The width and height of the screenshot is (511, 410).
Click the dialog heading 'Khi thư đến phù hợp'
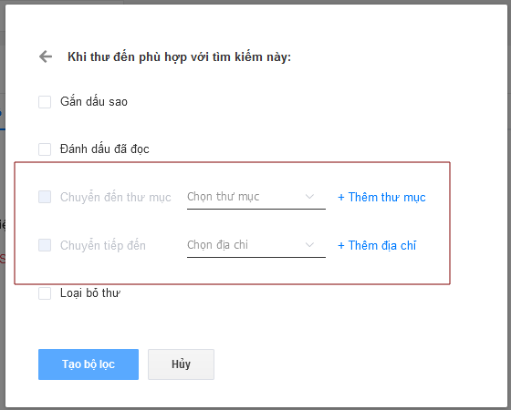[179, 57]
